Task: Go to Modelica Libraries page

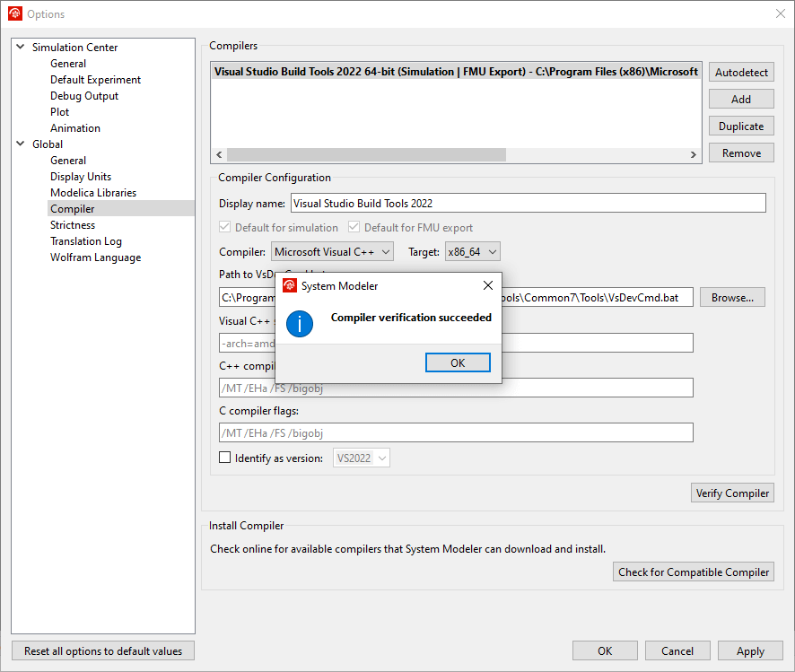Action: point(93,193)
